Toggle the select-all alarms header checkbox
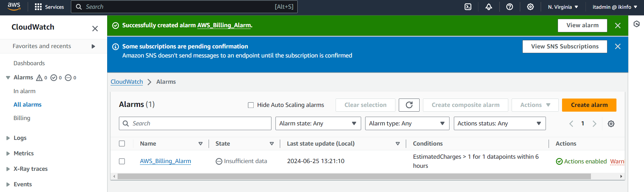This screenshot has height=192, width=644. point(122,144)
